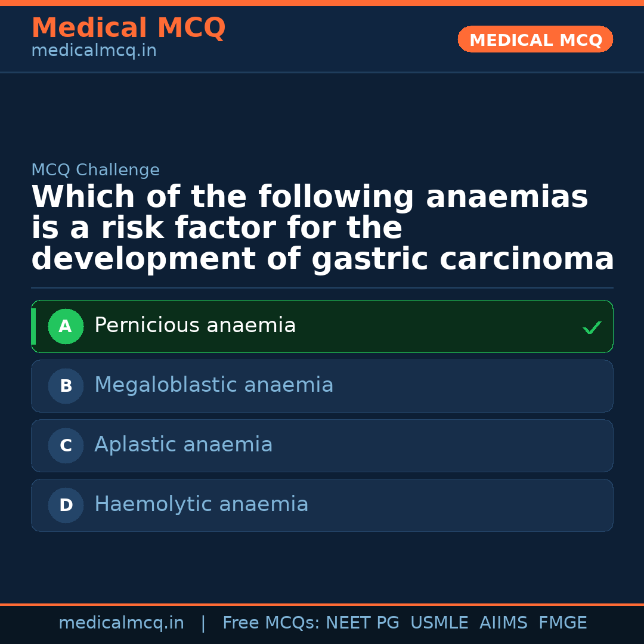Click the MCQ Challenge label

(x=95, y=170)
